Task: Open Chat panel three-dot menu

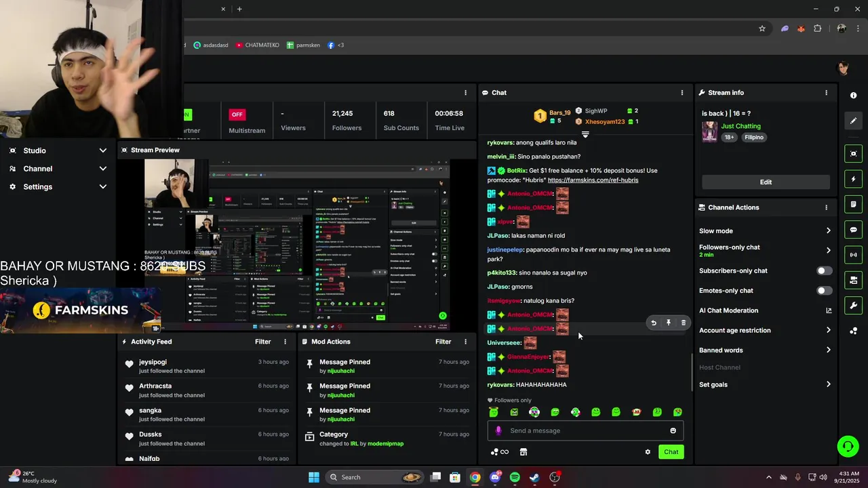Action: 682,93
